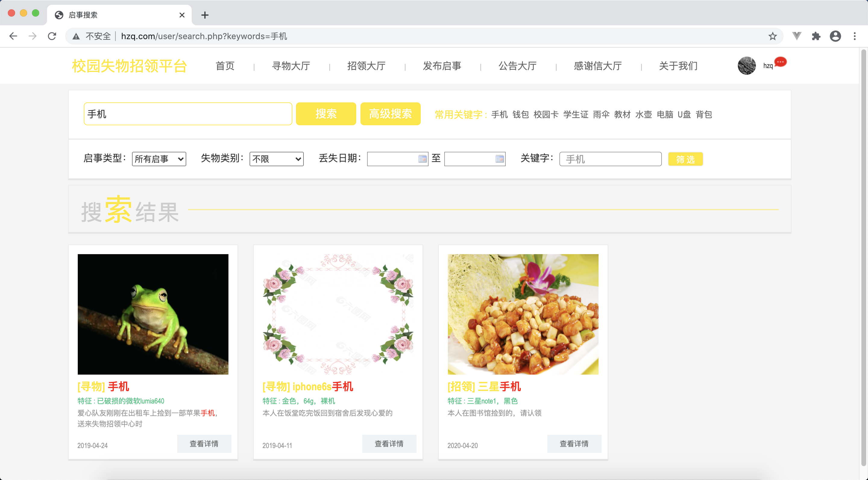This screenshot has width=868, height=480.
Task: View details of 三星手机 listing
Action: click(x=574, y=444)
